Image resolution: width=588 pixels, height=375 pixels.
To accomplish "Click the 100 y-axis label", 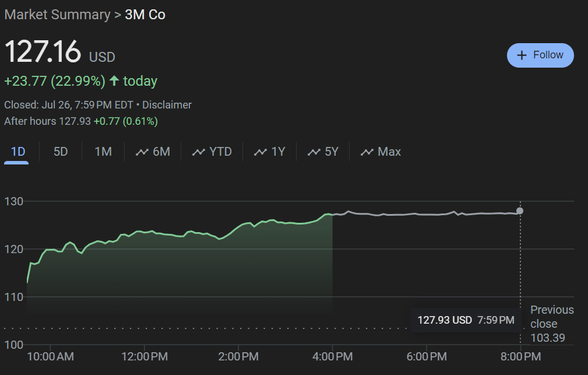I will [x=14, y=345].
